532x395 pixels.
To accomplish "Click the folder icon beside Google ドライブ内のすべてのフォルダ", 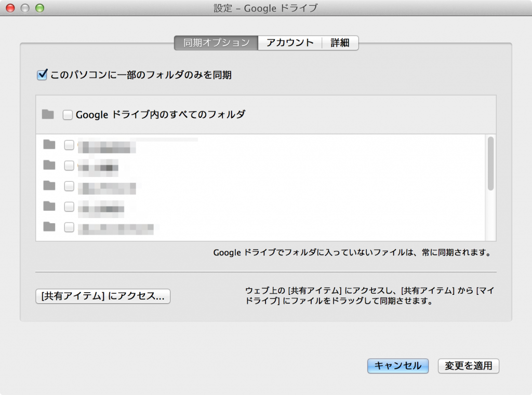I will point(48,114).
